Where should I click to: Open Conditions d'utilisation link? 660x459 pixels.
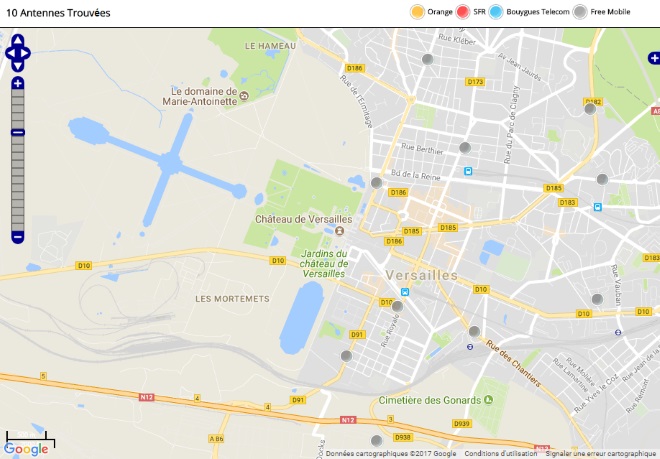click(x=500, y=454)
